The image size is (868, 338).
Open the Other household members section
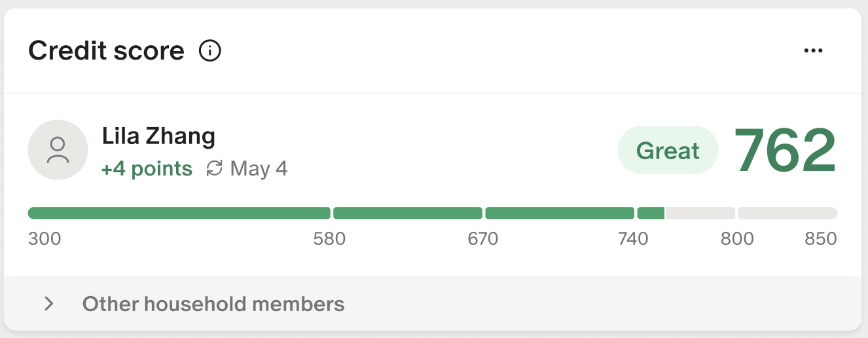coord(213,304)
